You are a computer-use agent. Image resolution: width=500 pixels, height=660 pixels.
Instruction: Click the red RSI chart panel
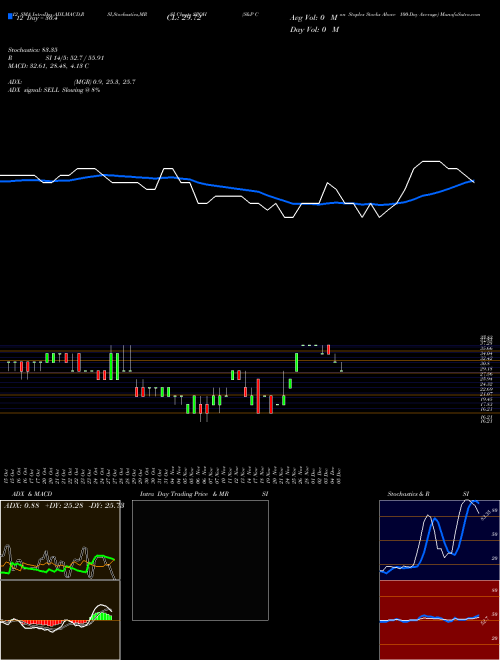(x=439, y=620)
